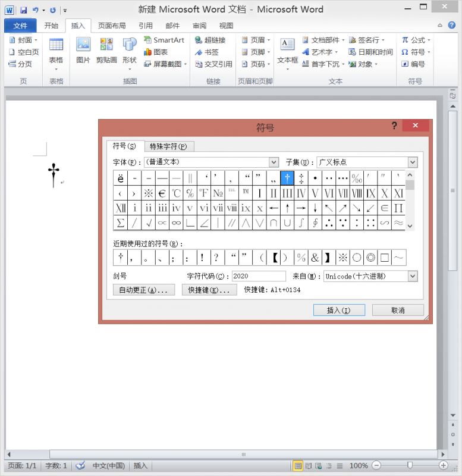Viewport: 462px width, 476px height.
Task: Click the symbol dialog help question mark
Action: (x=394, y=126)
